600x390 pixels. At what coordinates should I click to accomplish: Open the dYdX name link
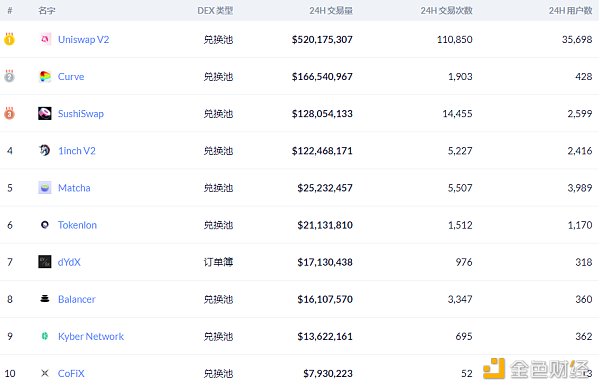point(69,262)
